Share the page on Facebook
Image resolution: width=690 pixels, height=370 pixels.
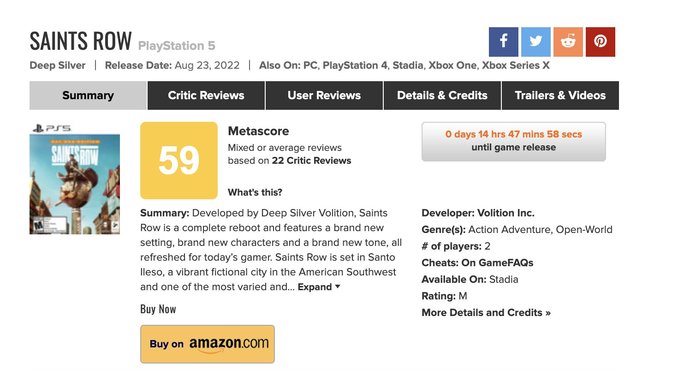point(503,42)
